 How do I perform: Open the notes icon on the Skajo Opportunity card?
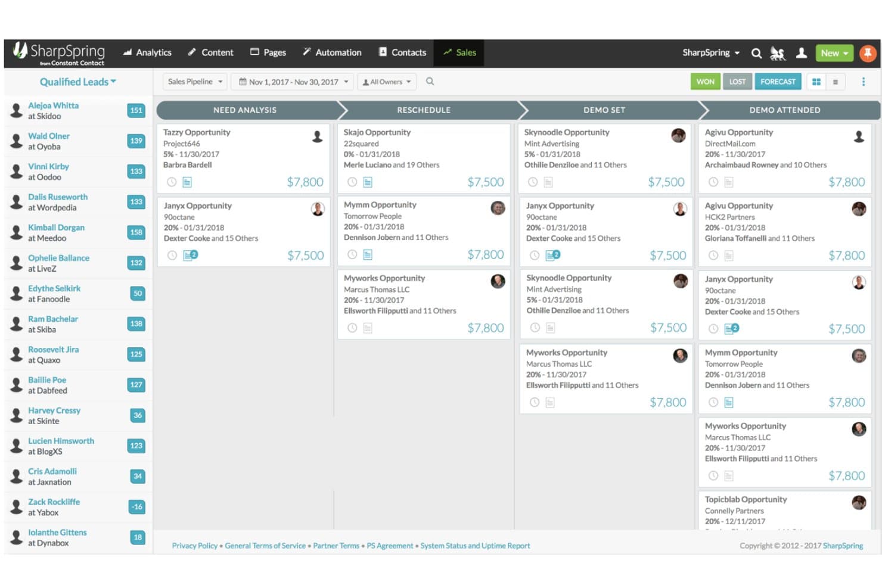pos(368,182)
